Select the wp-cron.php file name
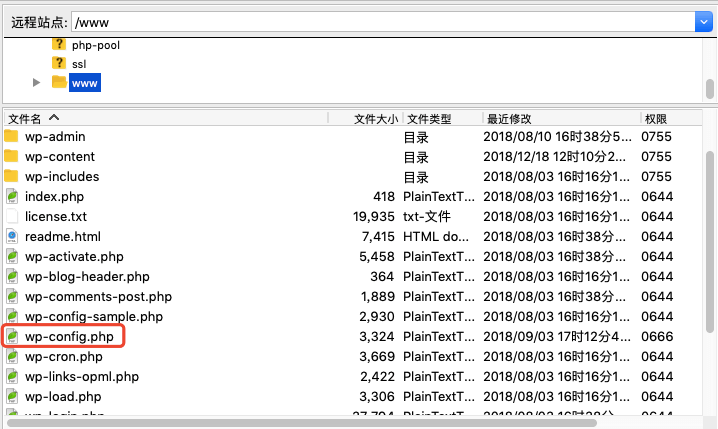 64,357
